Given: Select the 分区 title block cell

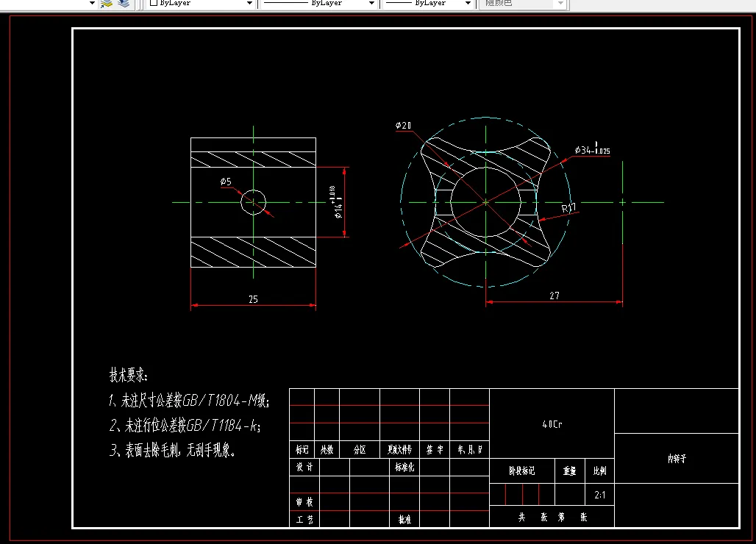Looking at the screenshot, I should click(360, 450).
